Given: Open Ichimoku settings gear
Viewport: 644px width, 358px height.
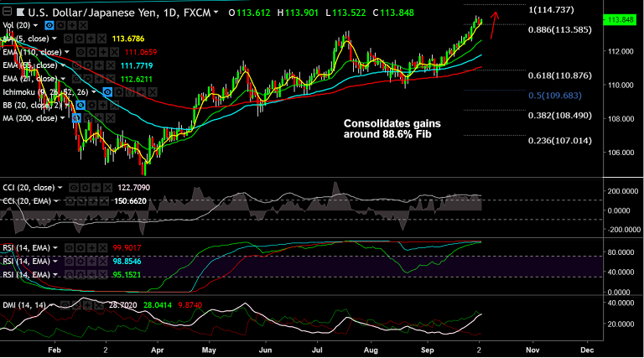Looking at the screenshot, I should [x=119, y=92].
